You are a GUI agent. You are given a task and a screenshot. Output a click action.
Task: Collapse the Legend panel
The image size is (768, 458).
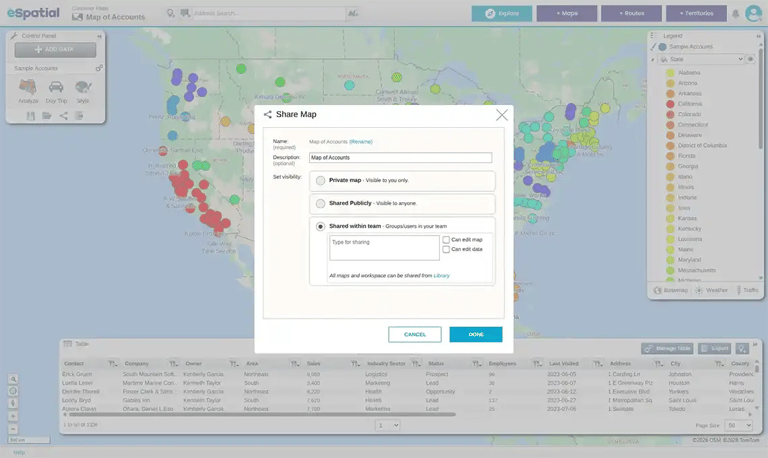758,36
